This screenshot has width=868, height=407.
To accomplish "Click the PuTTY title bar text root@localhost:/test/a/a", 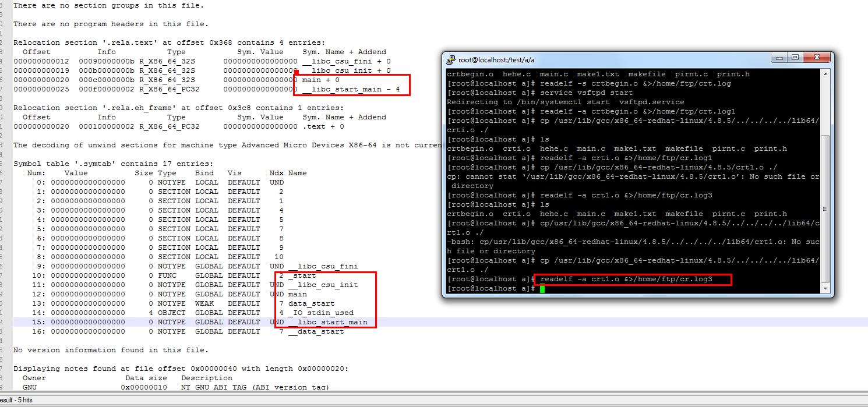I will point(496,59).
